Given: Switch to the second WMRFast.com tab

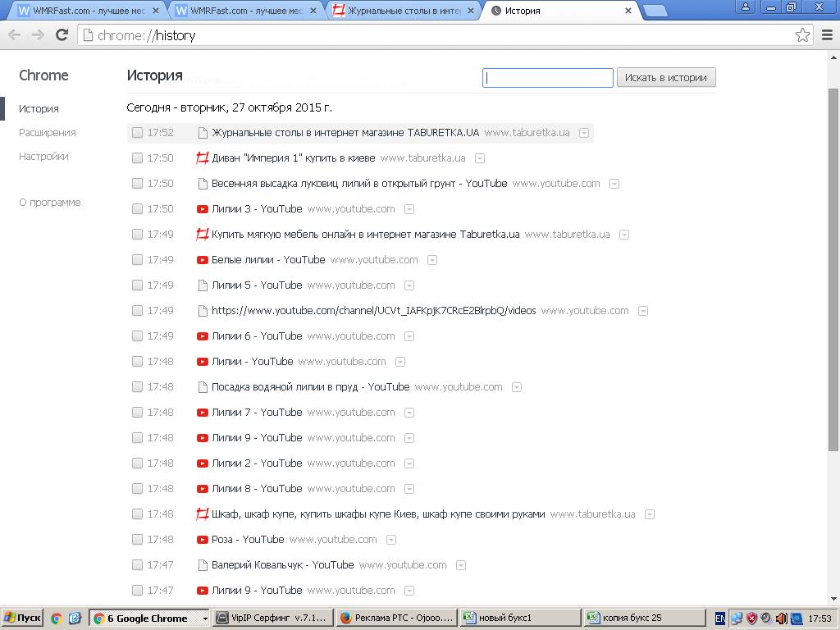Looking at the screenshot, I should (x=245, y=11).
